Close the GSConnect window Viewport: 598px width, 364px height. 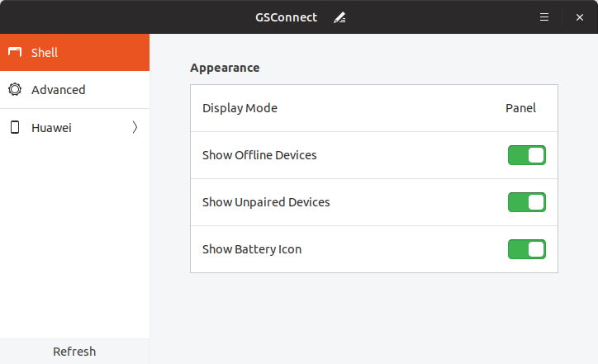580,17
